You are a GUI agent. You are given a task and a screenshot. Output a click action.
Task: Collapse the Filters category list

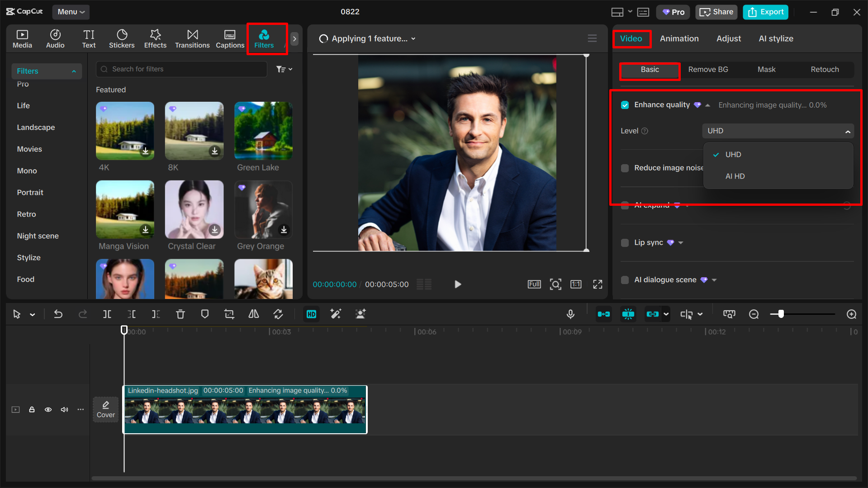click(x=74, y=71)
